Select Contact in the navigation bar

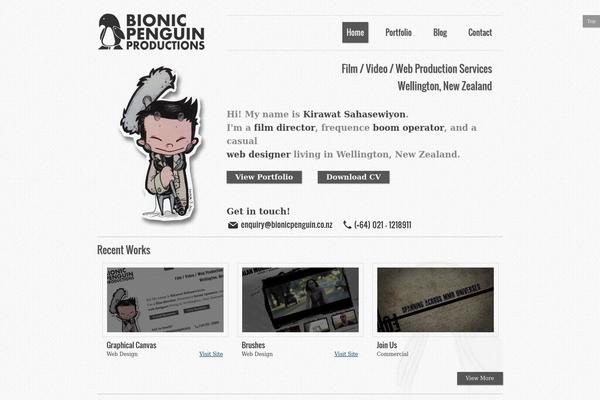(x=480, y=33)
